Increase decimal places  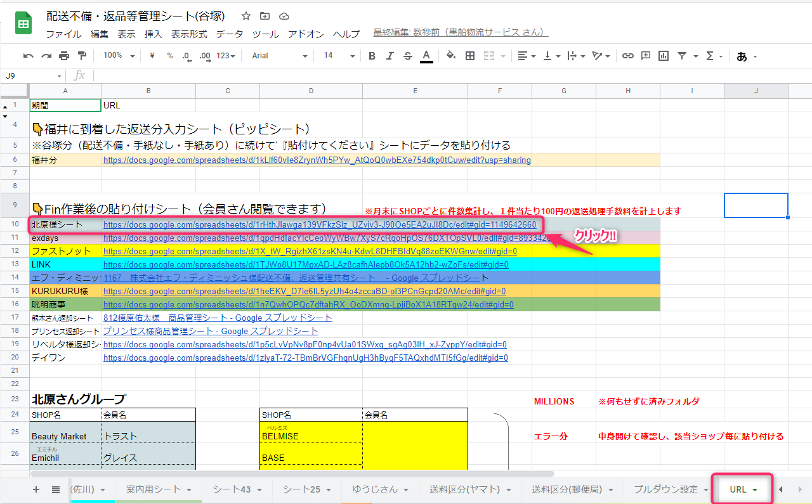point(204,56)
